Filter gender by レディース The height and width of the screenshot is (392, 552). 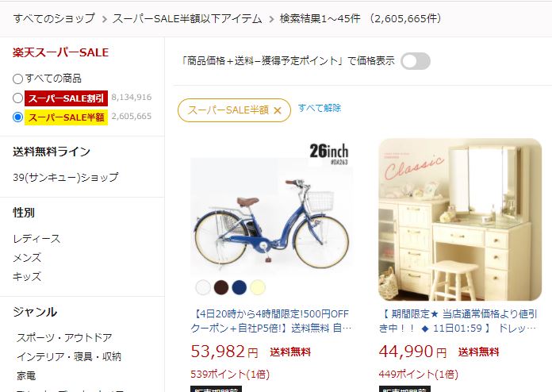tap(36, 239)
